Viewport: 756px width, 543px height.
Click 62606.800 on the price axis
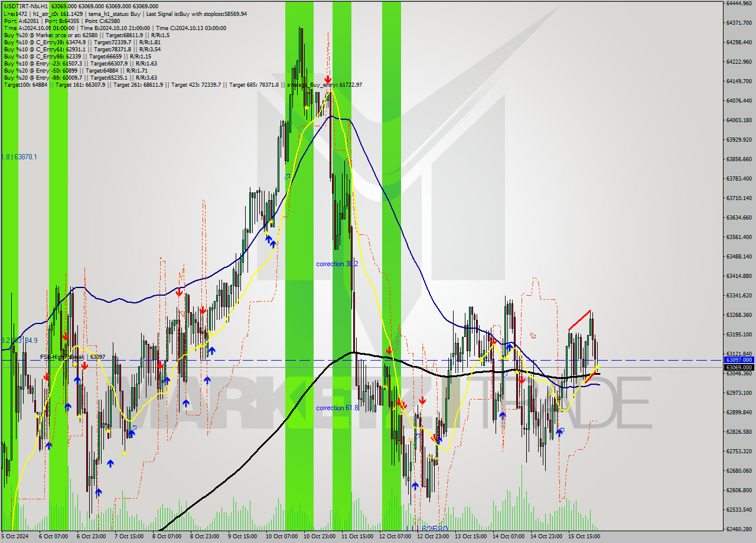[739, 490]
